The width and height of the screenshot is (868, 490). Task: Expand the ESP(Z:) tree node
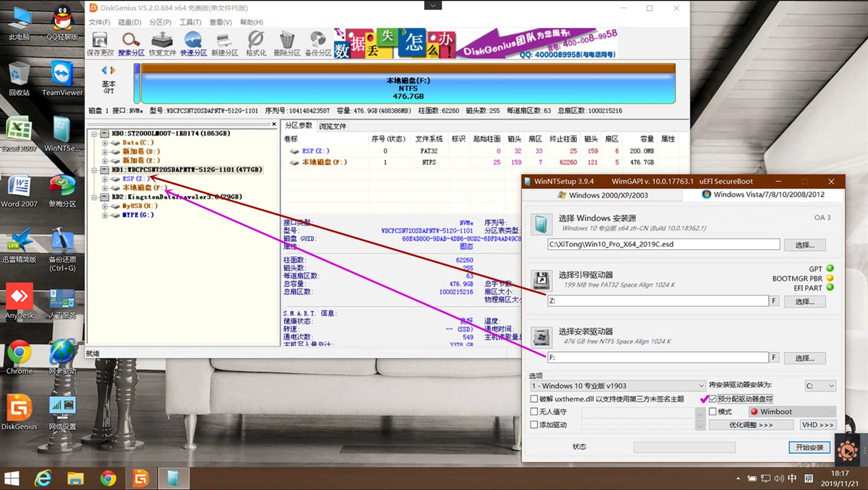[105, 178]
